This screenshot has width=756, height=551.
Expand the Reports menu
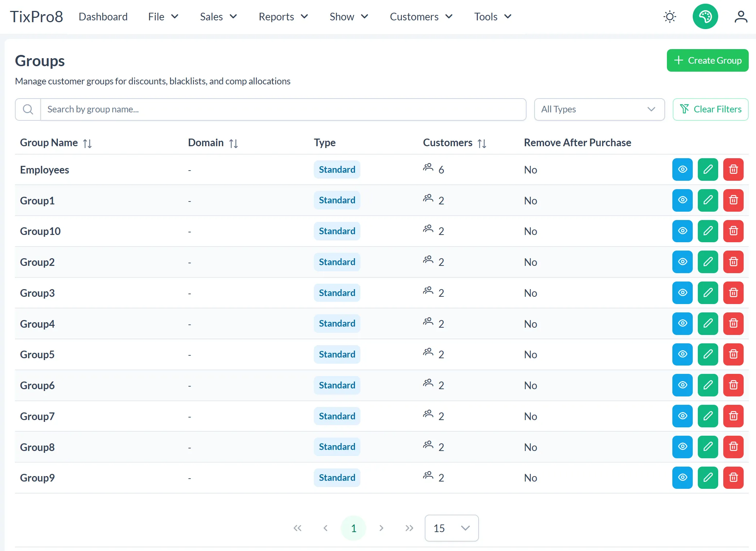283,17
